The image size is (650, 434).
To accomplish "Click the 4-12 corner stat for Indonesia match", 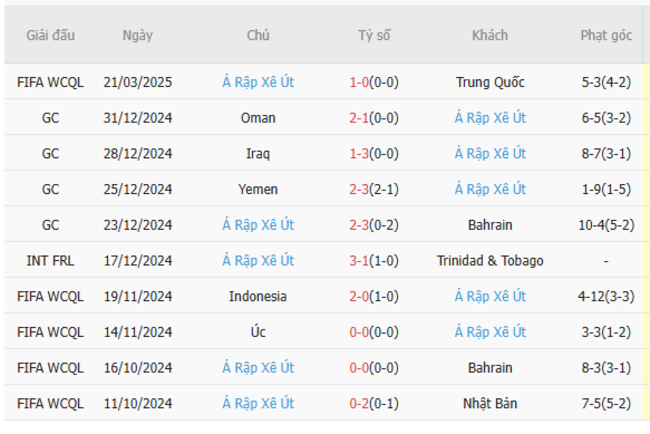I will pos(606,297).
